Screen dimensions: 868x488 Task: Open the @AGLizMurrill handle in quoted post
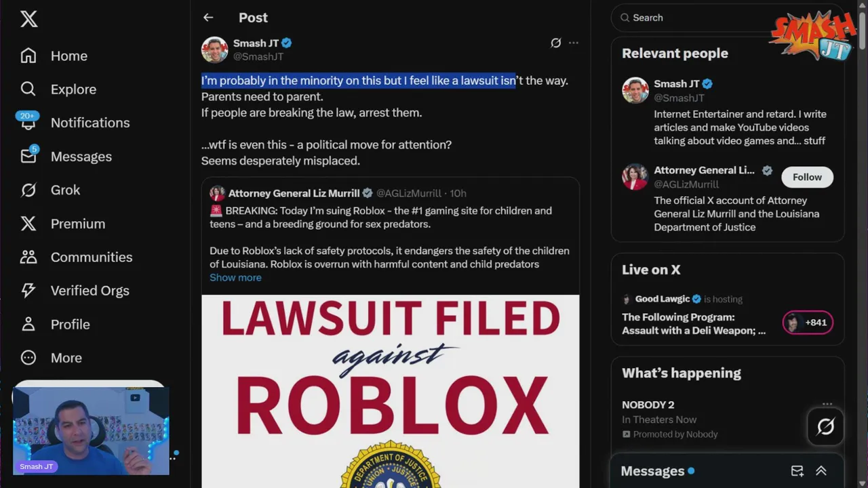pos(409,193)
